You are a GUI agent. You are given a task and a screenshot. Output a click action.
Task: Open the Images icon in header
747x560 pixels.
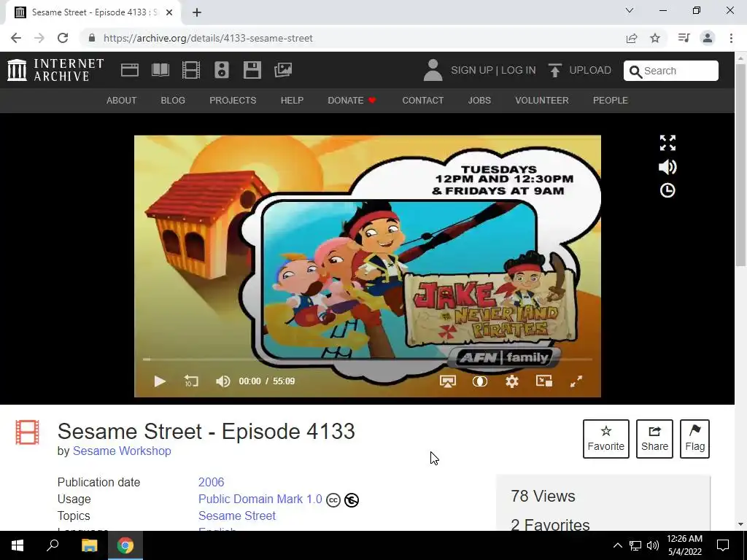click(x=283, y=70)
